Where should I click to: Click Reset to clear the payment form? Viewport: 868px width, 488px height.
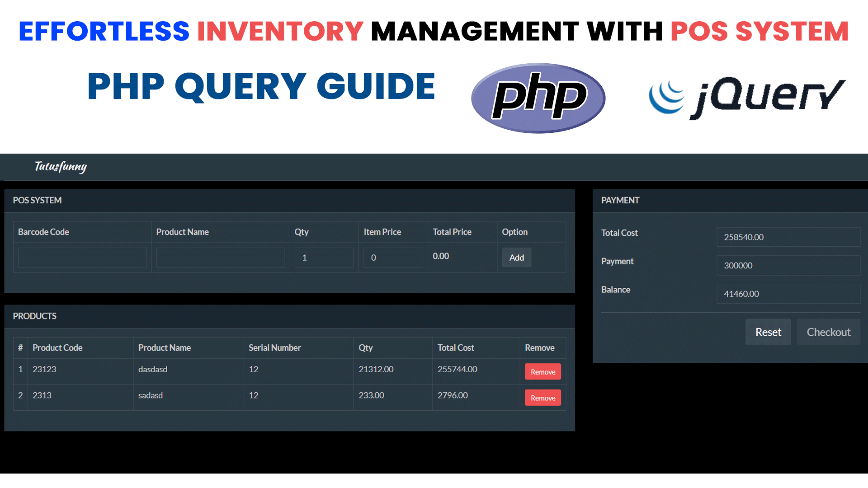coord(768,332)
